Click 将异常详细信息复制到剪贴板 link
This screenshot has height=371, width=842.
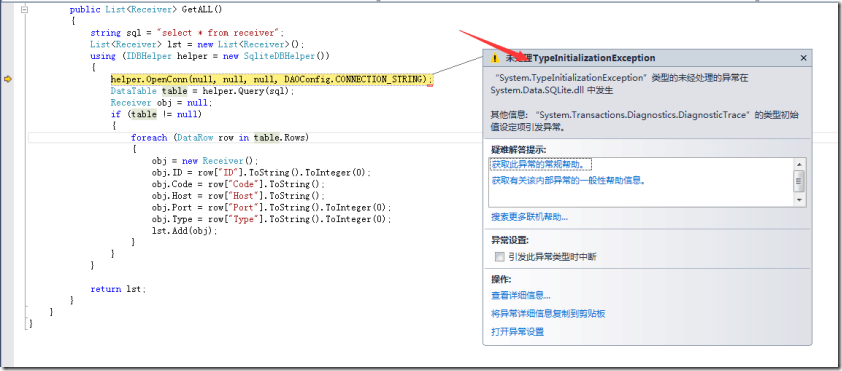(548, 314)
